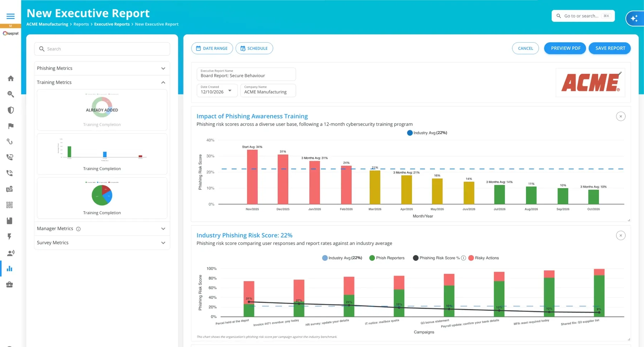
Task: Click ACME Manufacturing breadcrumb
Action: pyautogui.click(x=47, y=24)
